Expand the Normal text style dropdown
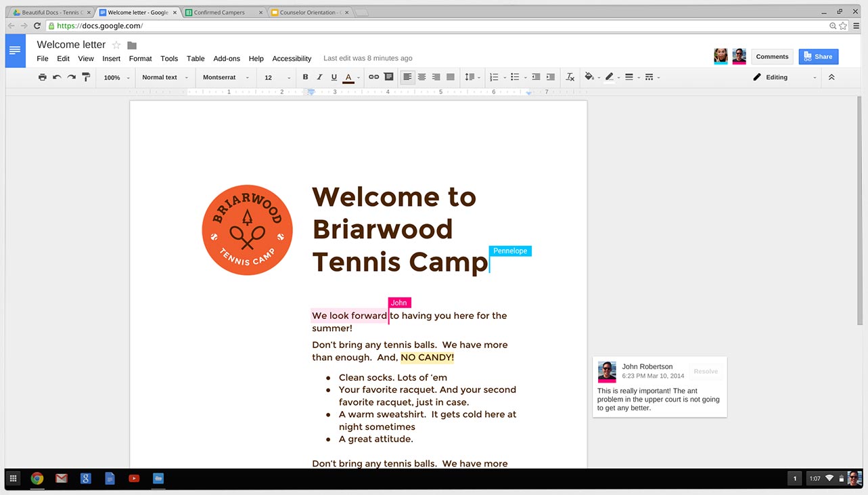The image size is (868, 495). click(165, 77)
